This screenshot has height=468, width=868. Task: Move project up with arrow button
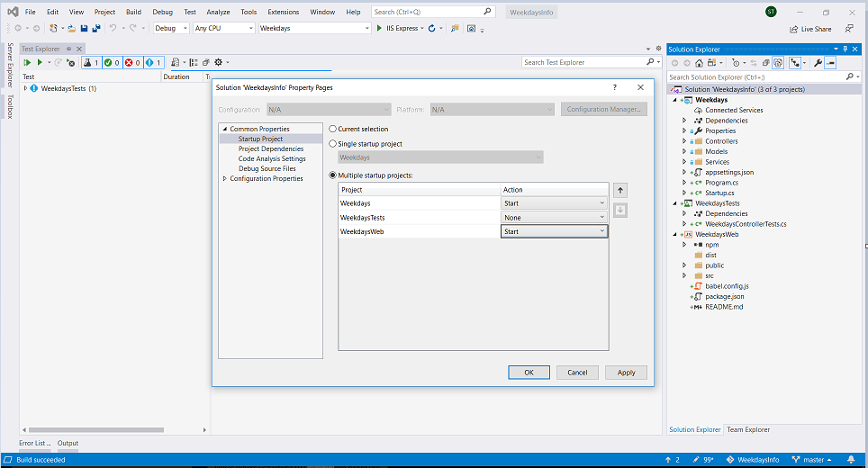pyautogui.click(x=620, y=190)
